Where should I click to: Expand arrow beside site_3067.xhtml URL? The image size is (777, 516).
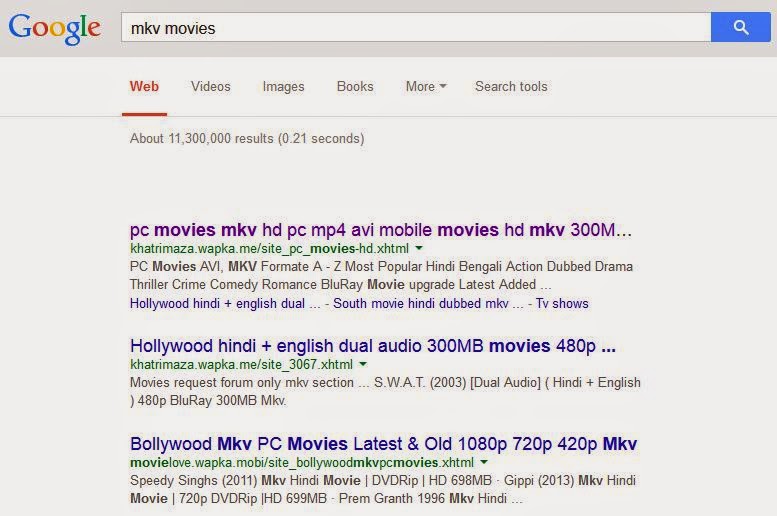pos(363,364)
